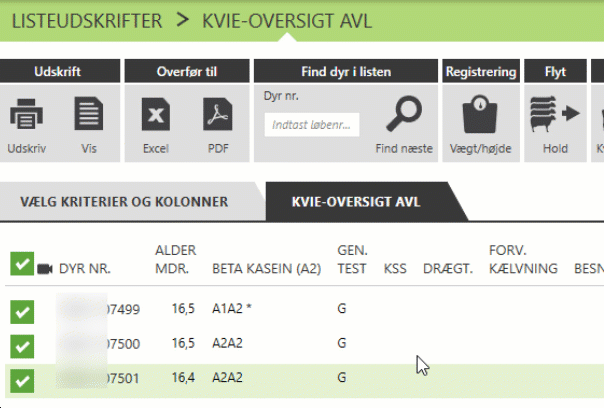Screen dimensions: 604x408
Task: Switch to Vælg kriterier og kolonner tab
Action: tap(124, 202)
